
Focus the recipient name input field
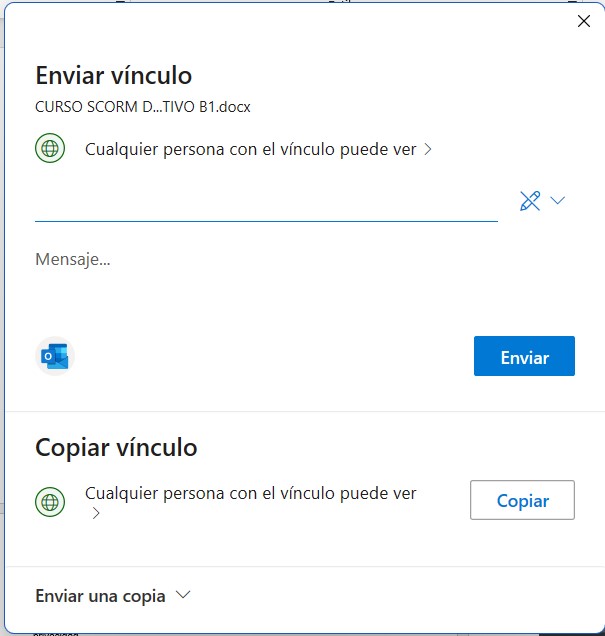266,203
